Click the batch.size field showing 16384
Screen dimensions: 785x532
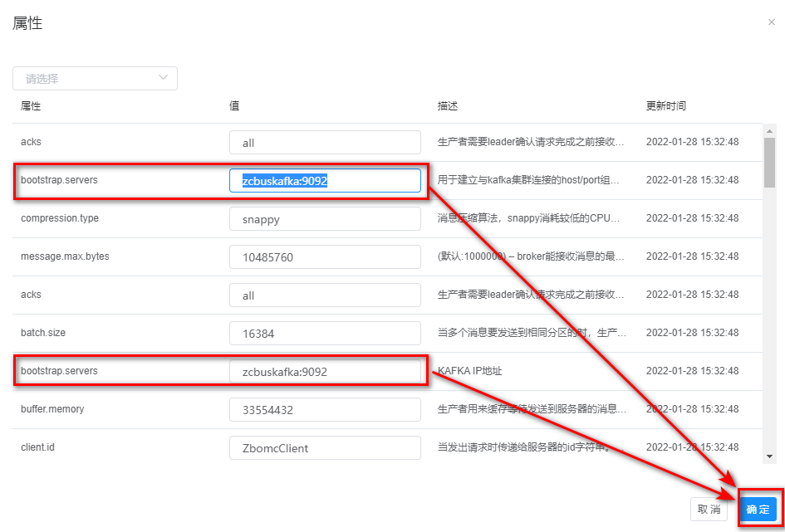click(325, 334)
